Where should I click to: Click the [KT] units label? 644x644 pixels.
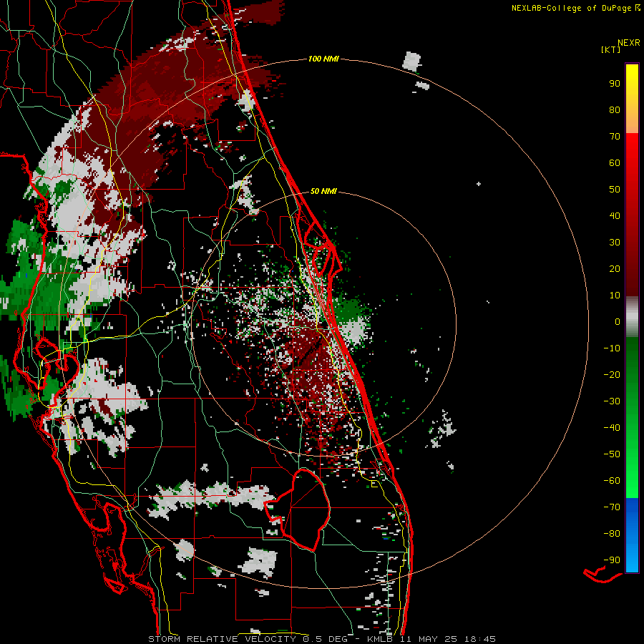click(x=611, y=49)
